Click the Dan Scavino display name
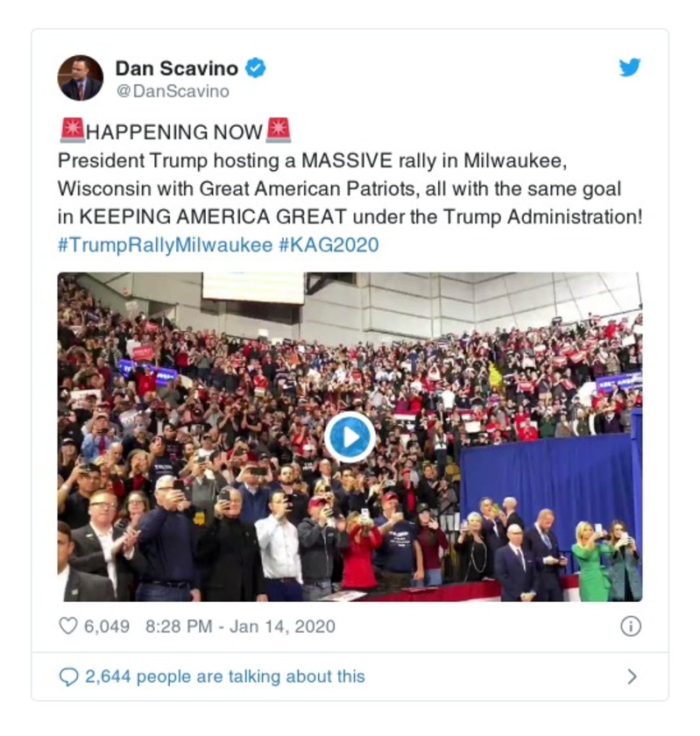Image resolution: width=700 pixels, height=736 pixels. point(176,68)
